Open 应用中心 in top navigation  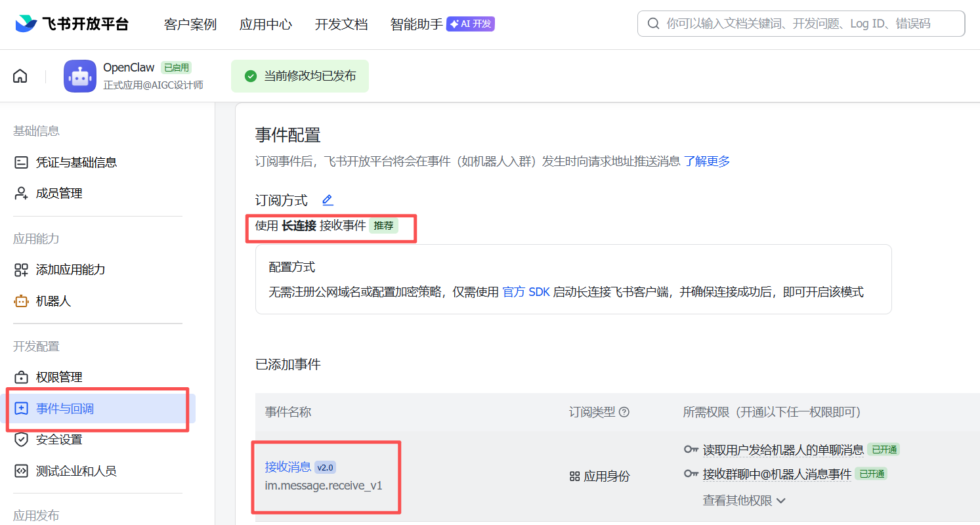(x=266, y=25)
